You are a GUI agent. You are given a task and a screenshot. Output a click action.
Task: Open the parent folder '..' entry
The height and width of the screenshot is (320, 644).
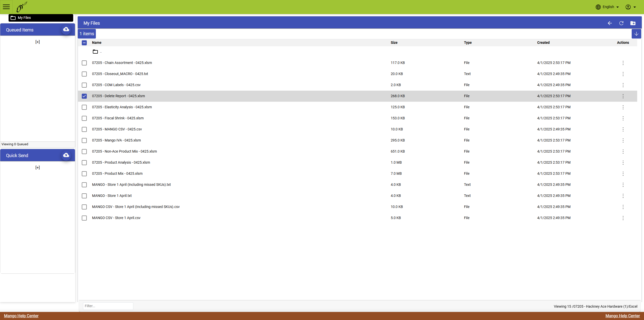tap(97, 52)
